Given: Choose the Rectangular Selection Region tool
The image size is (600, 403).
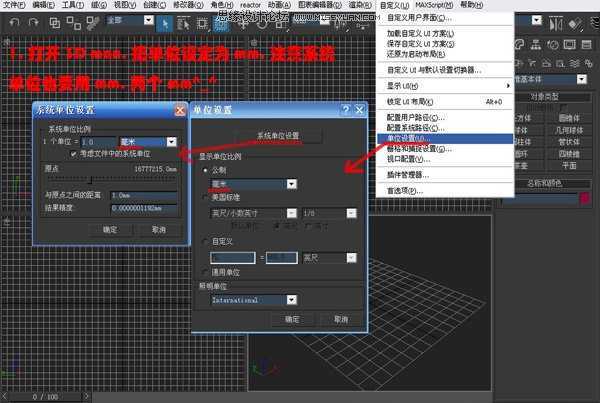Looking at the screenshot, I should point(202,24).
